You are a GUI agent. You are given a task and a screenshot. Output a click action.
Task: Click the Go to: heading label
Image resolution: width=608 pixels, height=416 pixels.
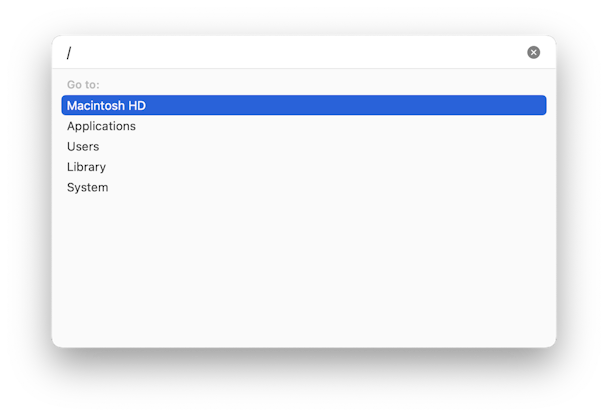click(x=83, y=85)
